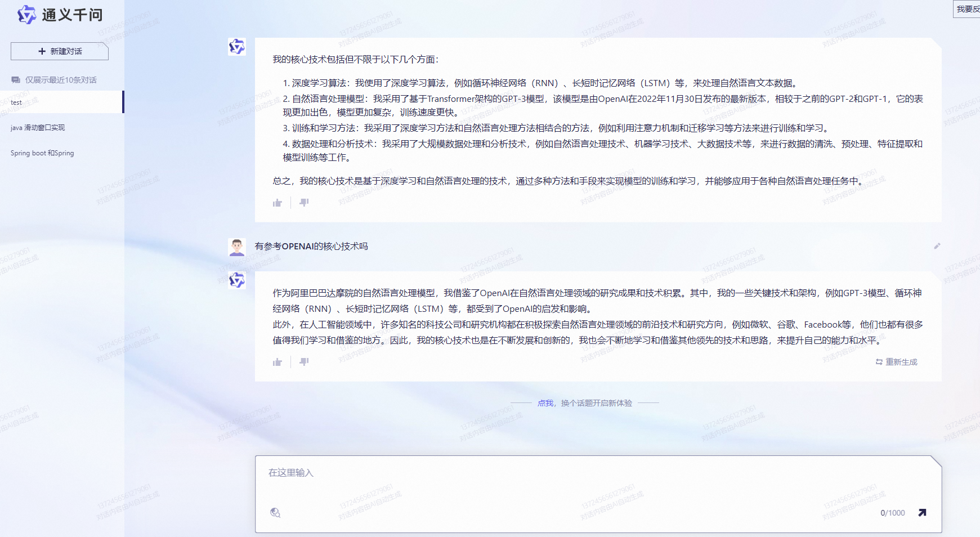Click the bot avatar of the first answer
Screen dimensions: 980x537
tap(237, 47)
